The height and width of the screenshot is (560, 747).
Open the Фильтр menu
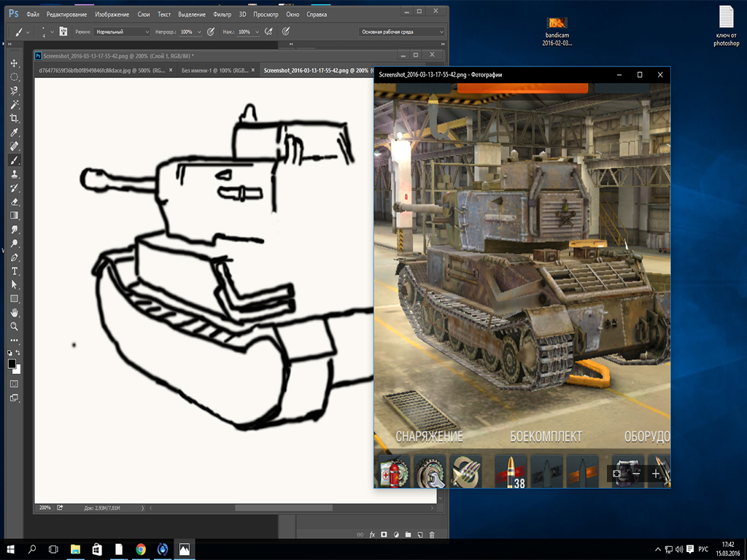[223, 14]
